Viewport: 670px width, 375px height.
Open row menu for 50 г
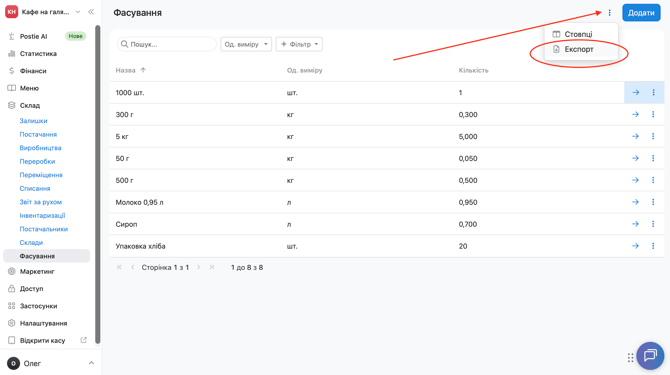[653, 158]
